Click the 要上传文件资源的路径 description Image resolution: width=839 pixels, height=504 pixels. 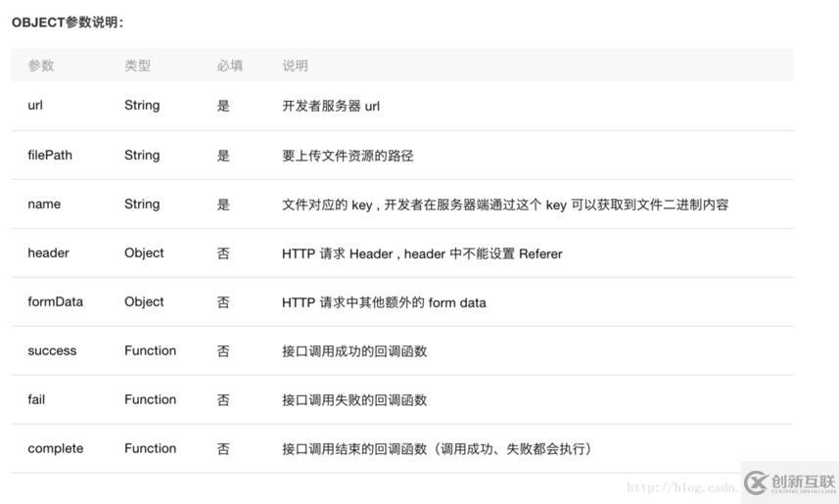pyautogui.click(x=348, y=155)
